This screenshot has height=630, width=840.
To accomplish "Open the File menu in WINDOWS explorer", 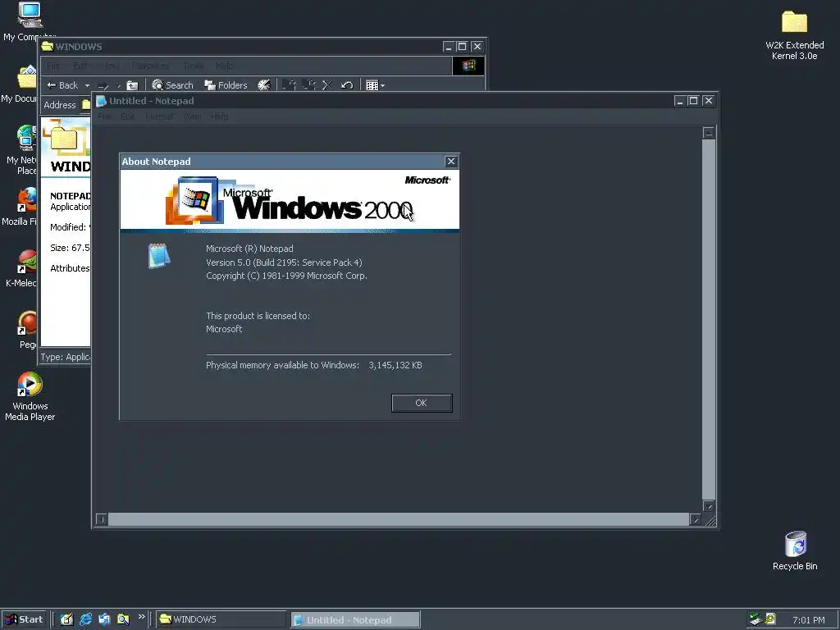I will pyautogui.click(x=53, y=66).
